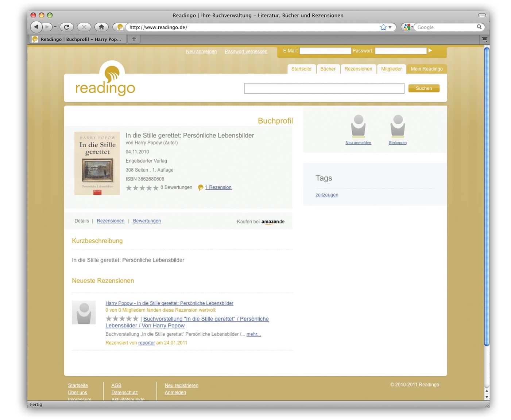
Task: Click the footer Anmelden link
Action: (175, 393)
